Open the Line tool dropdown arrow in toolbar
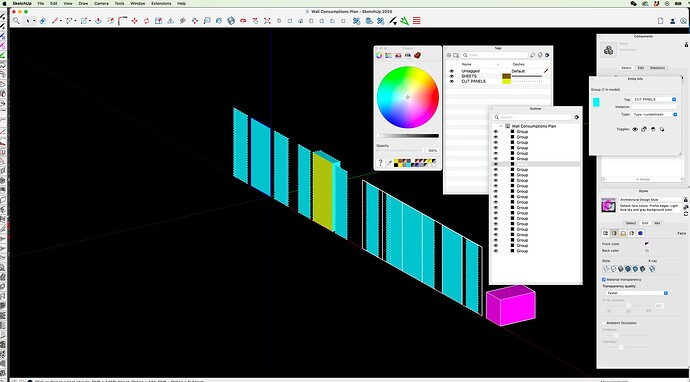 [60, 21]
